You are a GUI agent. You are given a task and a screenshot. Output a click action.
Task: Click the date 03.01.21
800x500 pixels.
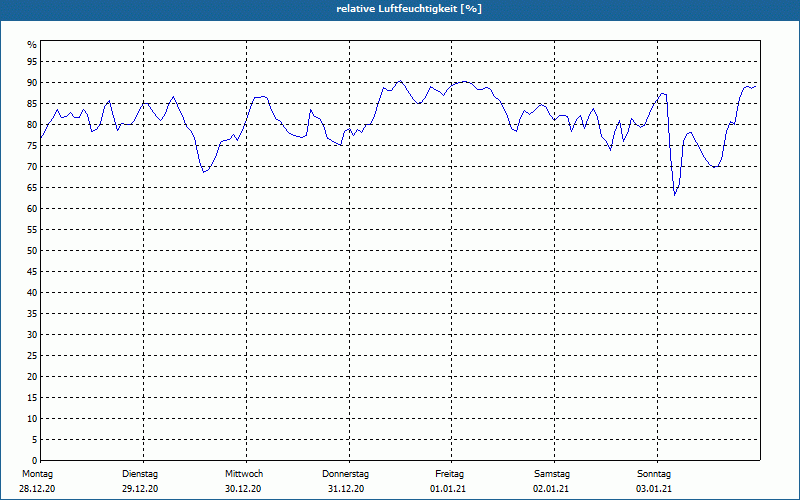[654, 489]
